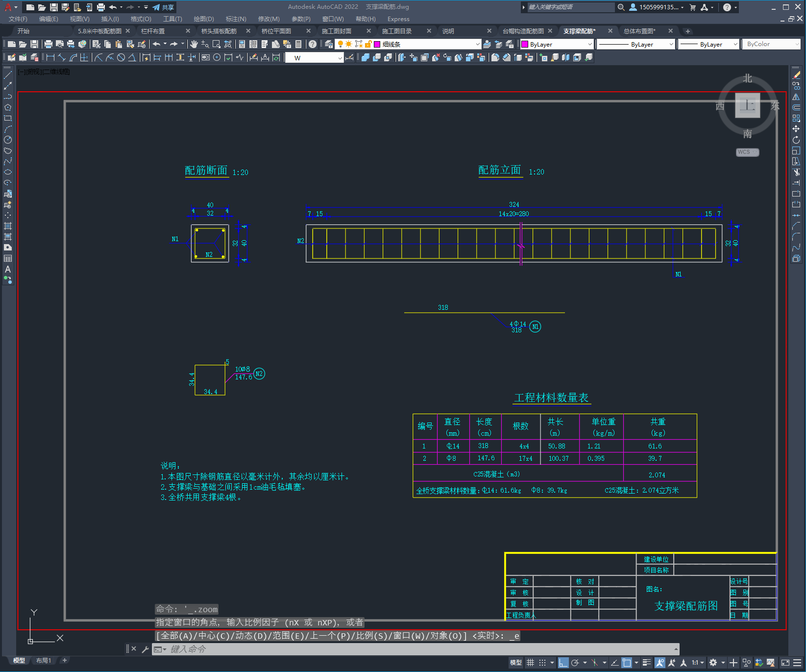The width and height of the screenshot is (806, 672).
Task: Toggle isometric drafting in the status bar
Action: point(594,663)
